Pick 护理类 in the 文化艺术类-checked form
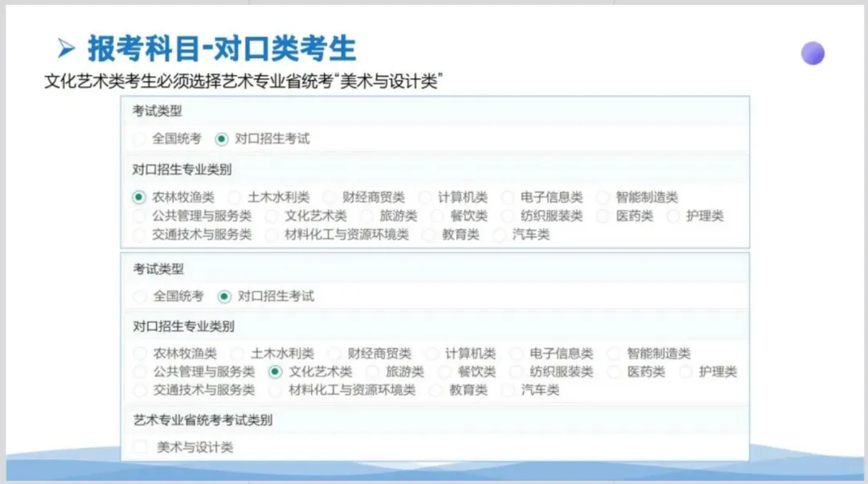Screen dimensions: 868x484 [x=686, y=371]
